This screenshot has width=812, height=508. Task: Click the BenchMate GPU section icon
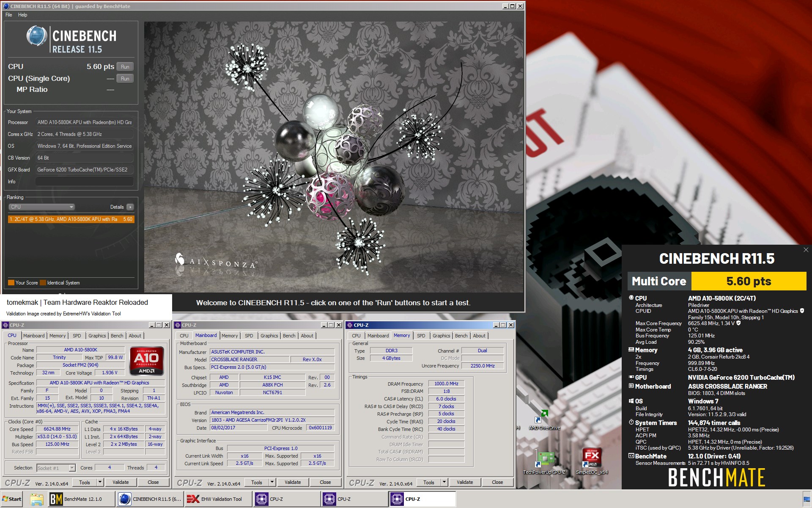[631, 377]
